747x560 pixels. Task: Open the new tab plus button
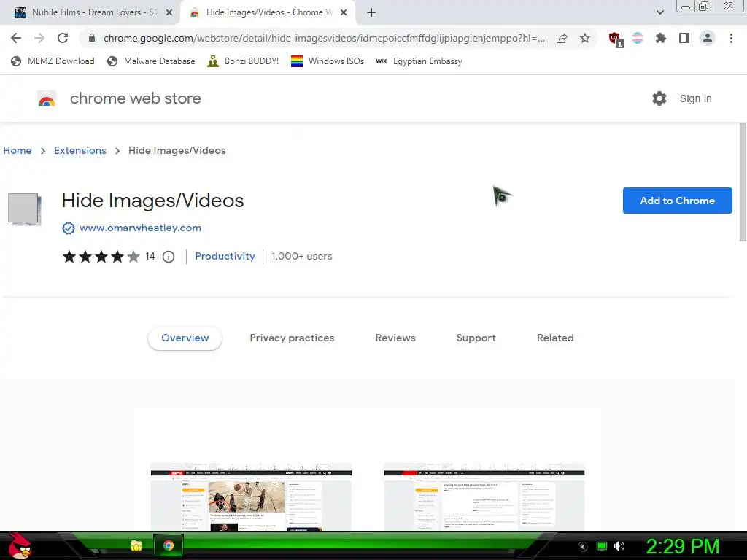click(371, 12)
